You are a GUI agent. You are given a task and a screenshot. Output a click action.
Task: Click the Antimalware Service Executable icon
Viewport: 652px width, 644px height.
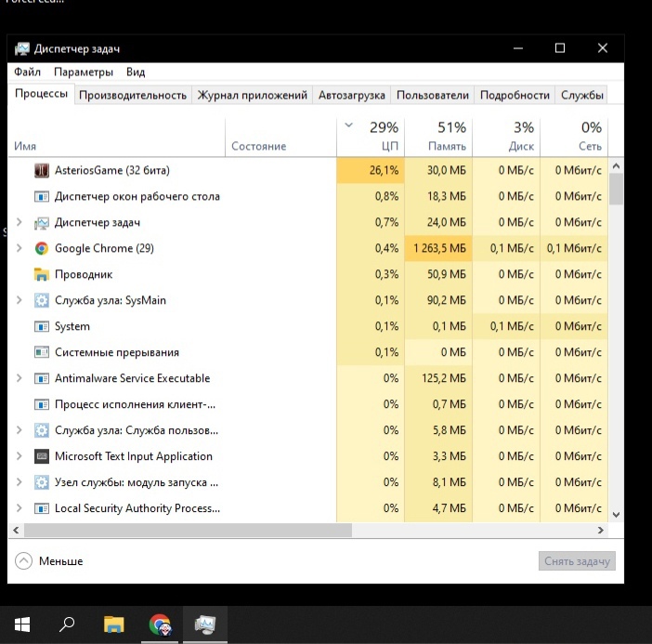coord(42,378)
